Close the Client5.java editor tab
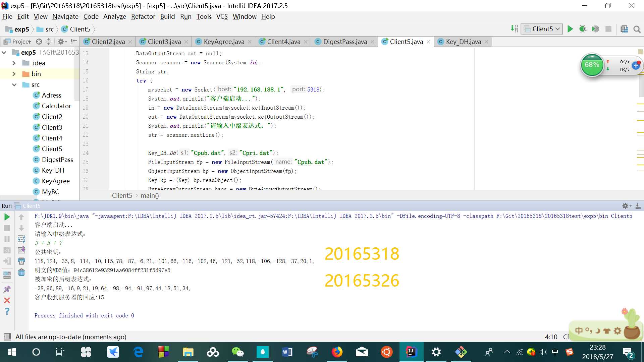 tap(428, 42)
